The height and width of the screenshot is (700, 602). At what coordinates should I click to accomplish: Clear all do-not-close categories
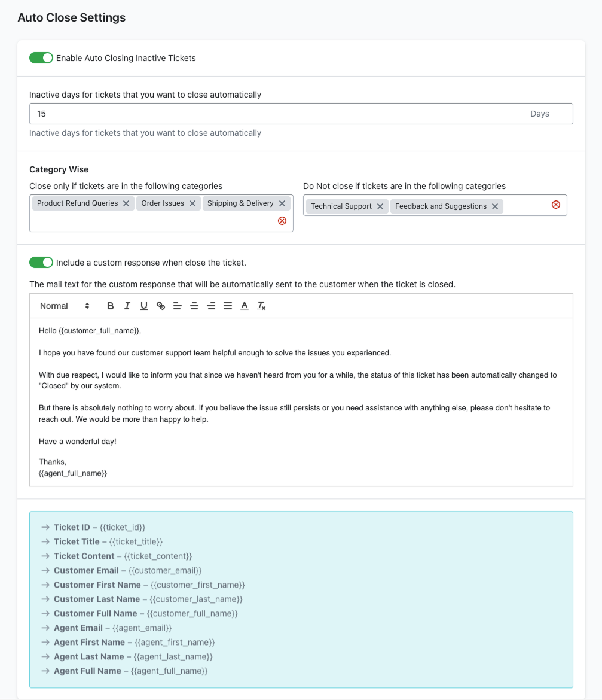tap(555, 205)
